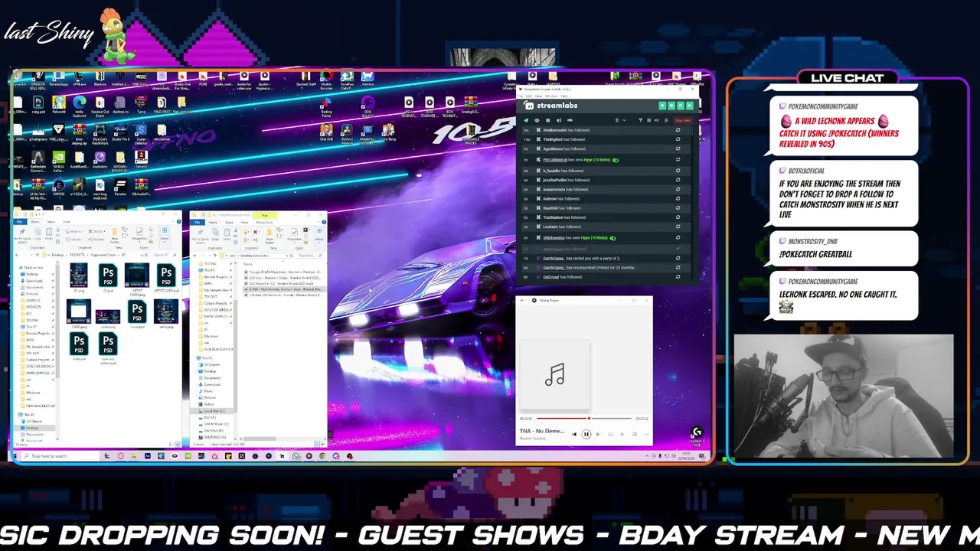Open File menu in Streamlabs Stream Labels
The height and width of the screenshot is (551, 980).
(520, 96)
